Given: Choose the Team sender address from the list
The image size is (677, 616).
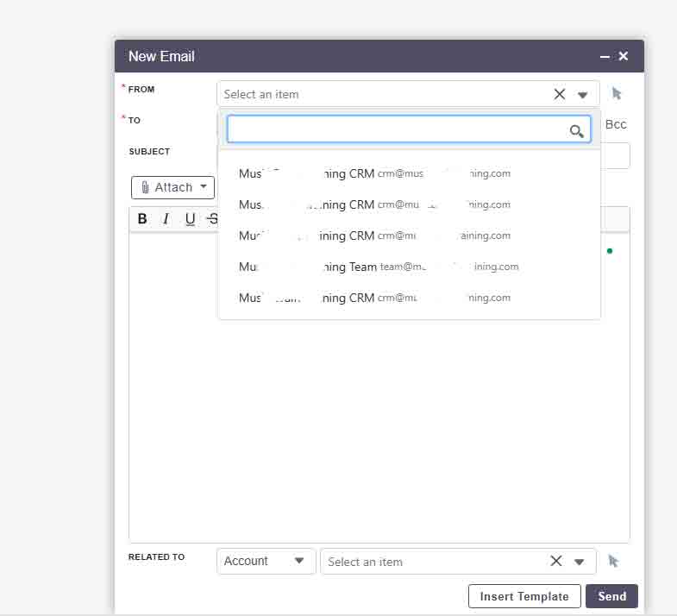Looking at the screenshot, I should coord(378,267).
